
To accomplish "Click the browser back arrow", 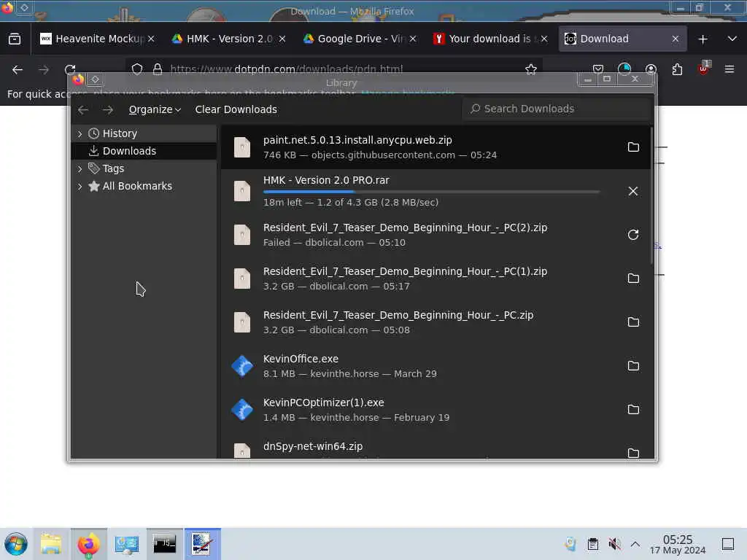I will [18, 70].
